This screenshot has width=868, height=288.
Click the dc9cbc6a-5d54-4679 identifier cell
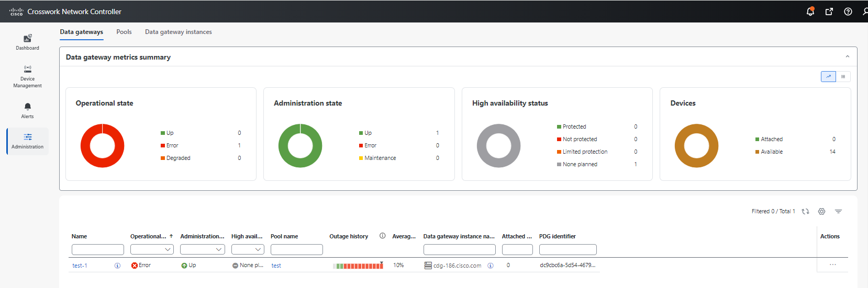pos(567,265)
